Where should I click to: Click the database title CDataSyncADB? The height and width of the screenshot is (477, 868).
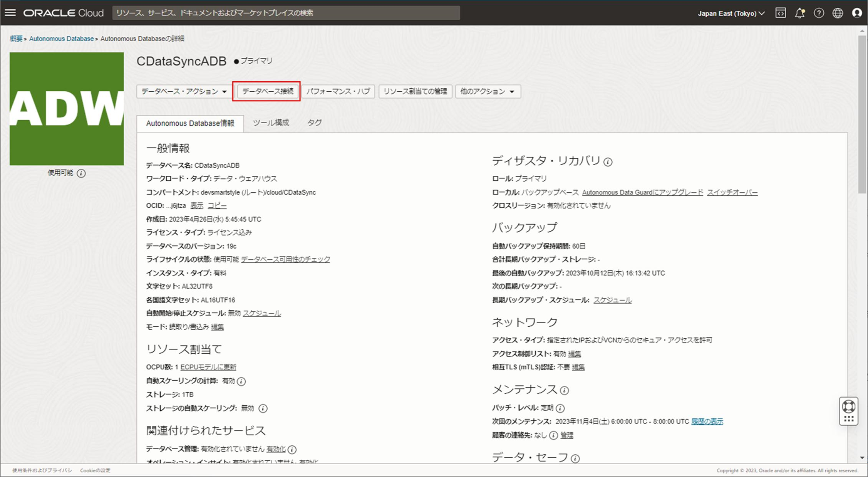(181, 61)
